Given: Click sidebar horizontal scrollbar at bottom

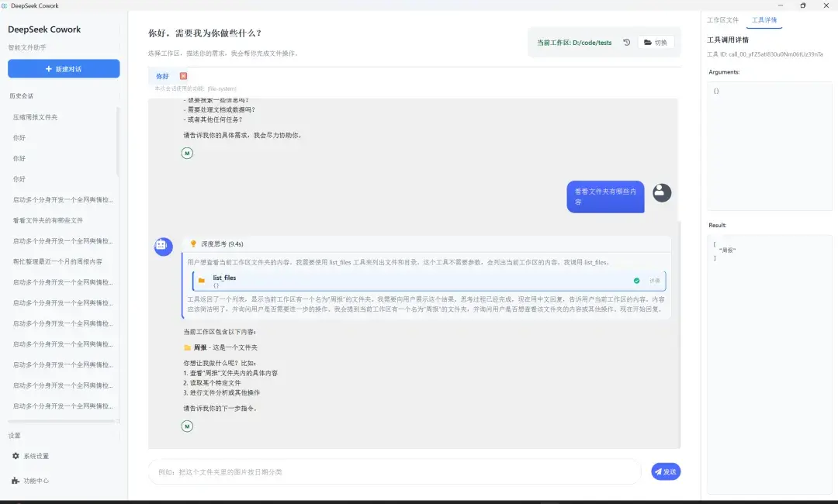Looking at the screenshot, I should click(x=61, y=421).
